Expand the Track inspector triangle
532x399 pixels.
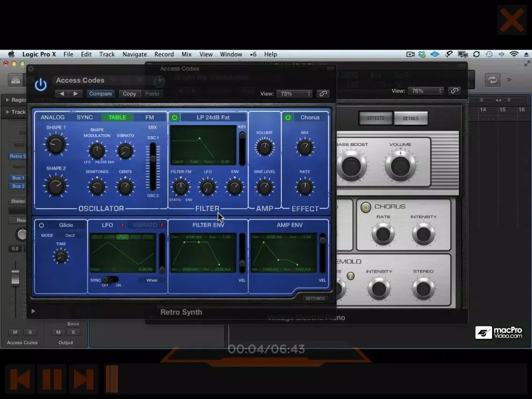pos(7,112)
